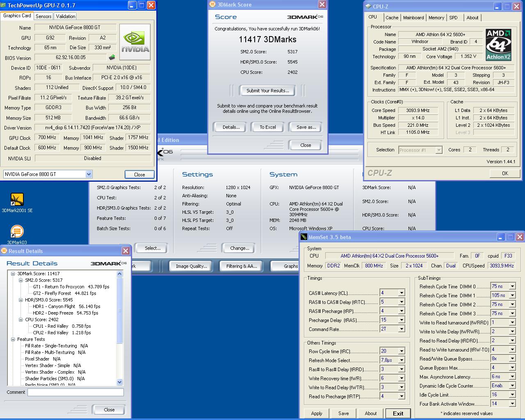The image size is (525, 420).
Task: Click the About button in MemSet
Action: point(370,413)
